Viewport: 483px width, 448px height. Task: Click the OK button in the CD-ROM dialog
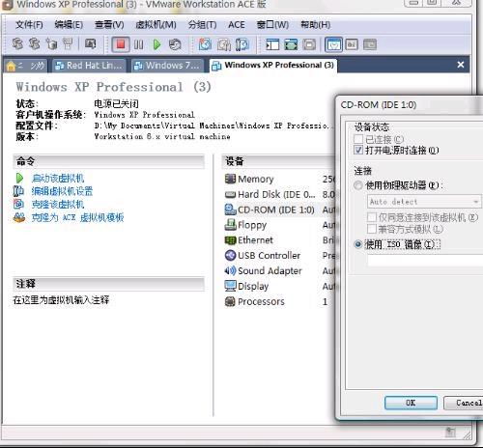click(411, 403)
